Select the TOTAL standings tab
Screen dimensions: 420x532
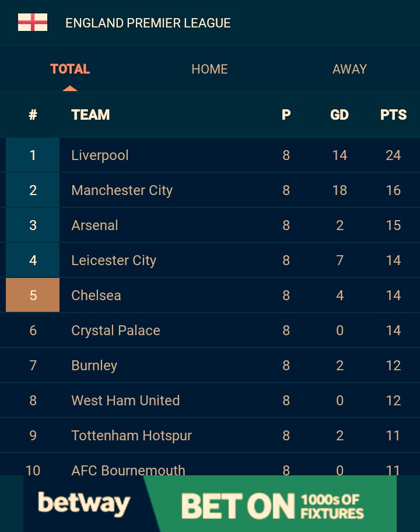point(70,69)
